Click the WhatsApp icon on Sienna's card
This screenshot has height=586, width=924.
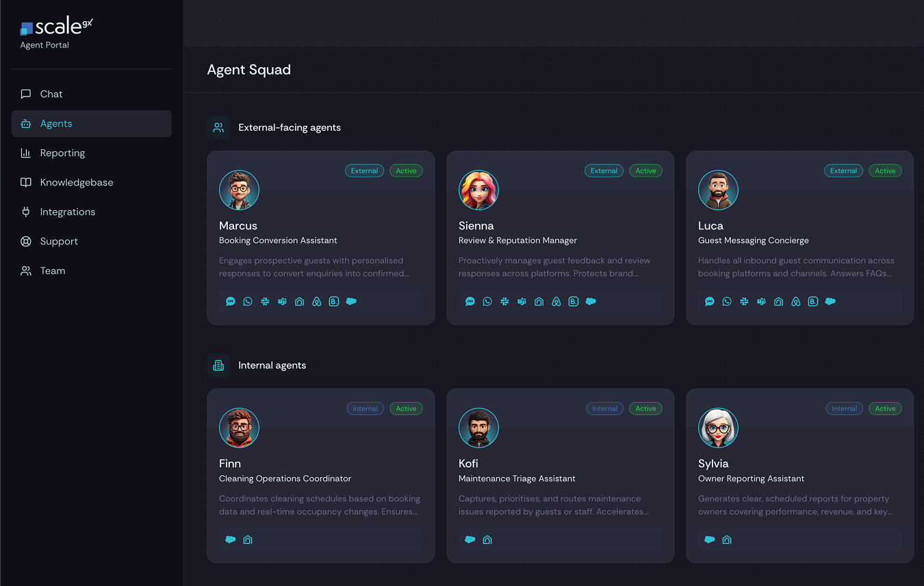pos(487,301)
